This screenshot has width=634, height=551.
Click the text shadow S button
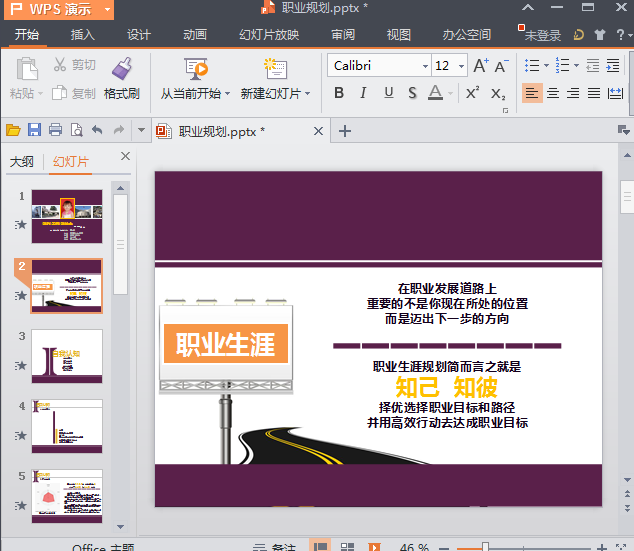tap(412, 93)
